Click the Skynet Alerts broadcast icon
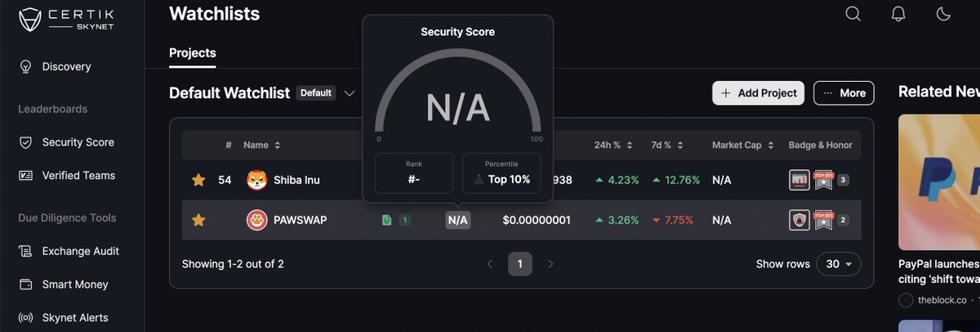Viewport: 980px width, 332px height. pyautogui.click(x=25, y=317)
